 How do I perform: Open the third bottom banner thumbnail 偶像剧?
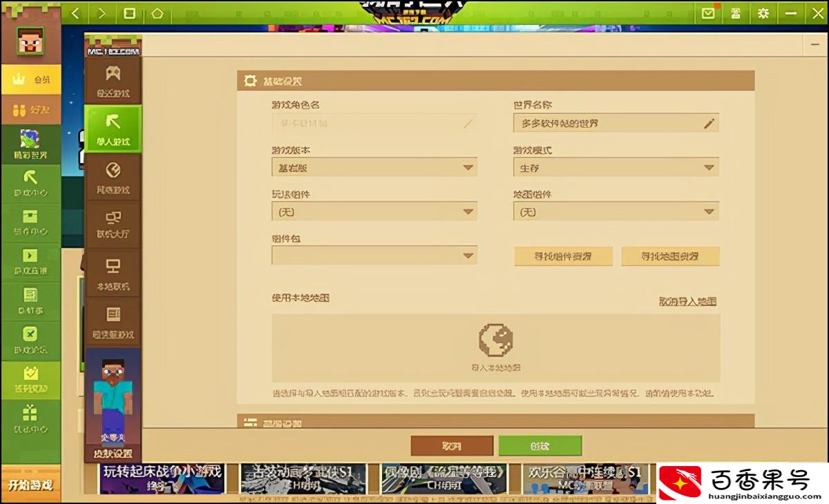coord(444,478)
